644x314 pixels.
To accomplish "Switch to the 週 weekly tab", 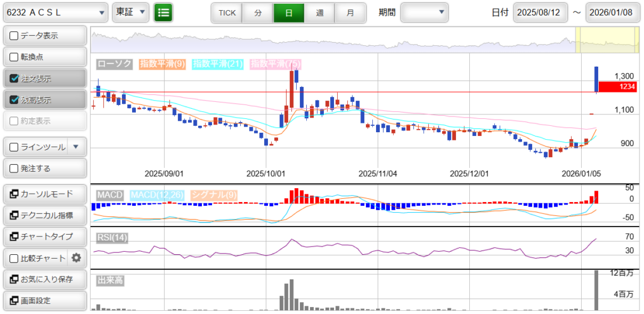I will [319, 13].
